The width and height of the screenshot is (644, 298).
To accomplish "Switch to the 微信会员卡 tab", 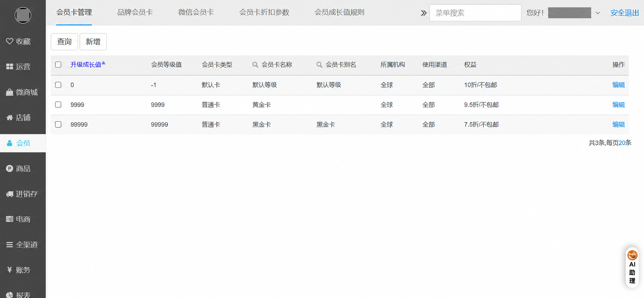I will tap(196, 13).
